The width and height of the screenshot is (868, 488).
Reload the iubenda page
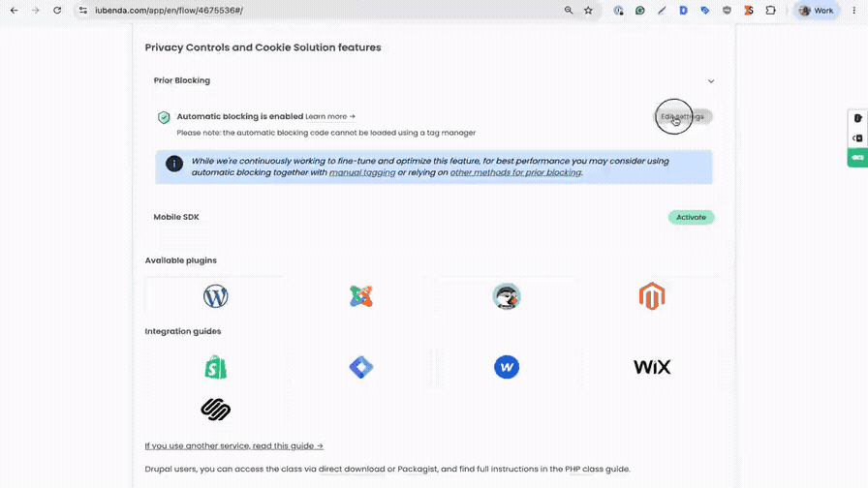(x=57, y=11)
